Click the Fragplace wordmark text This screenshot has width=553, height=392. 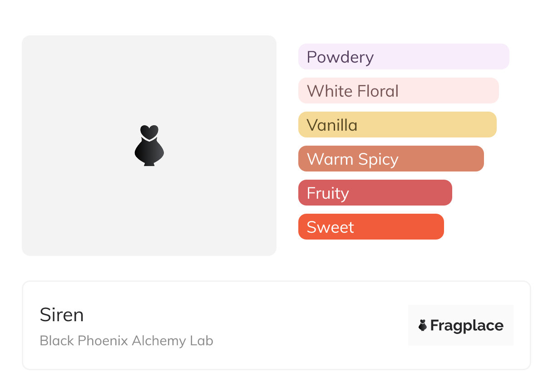click(x=467, y=326)
